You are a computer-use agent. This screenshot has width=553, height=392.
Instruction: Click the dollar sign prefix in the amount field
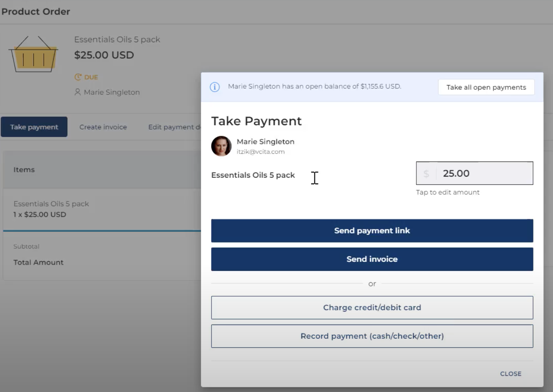(x=426, y=174)
